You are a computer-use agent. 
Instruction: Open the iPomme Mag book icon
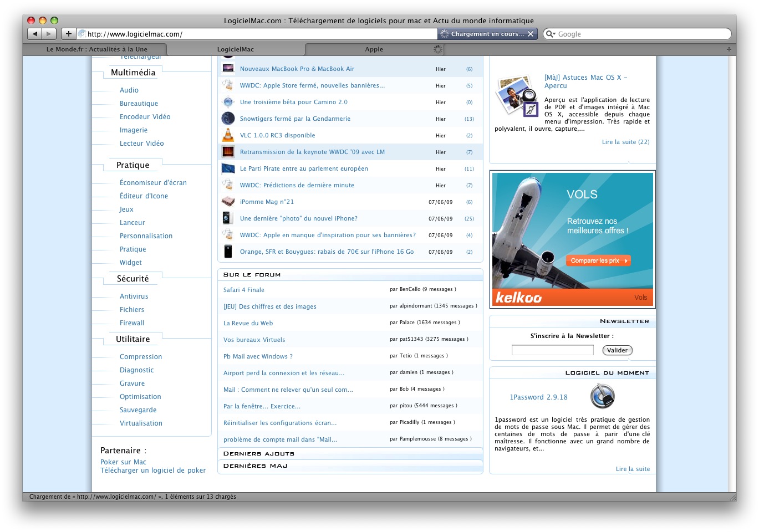(x=228, y=202)
